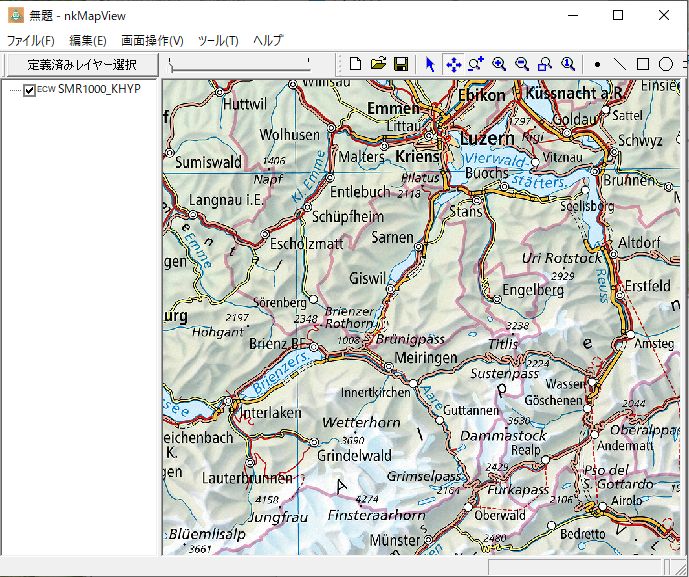Screen dimensions: 689x577
Task: Click the New file icon
Action: 356,64
